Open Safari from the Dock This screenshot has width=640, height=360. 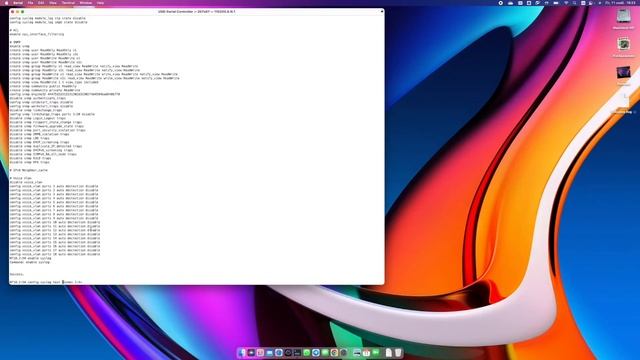click(x=278, y=353)
